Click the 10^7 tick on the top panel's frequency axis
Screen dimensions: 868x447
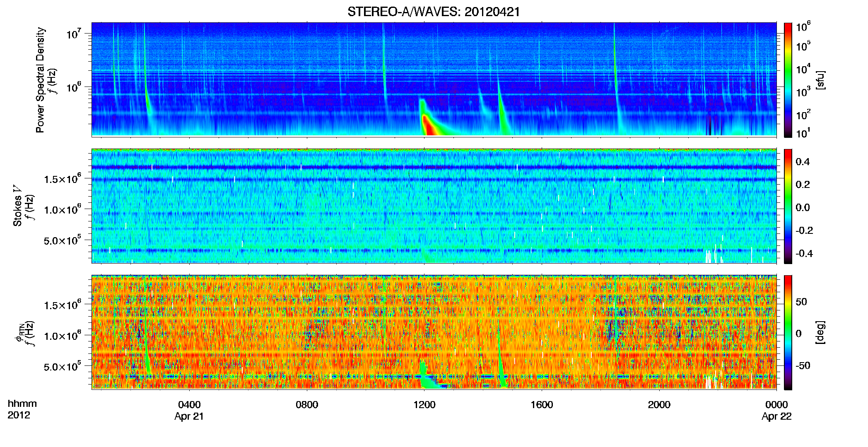tap(74, 33)
